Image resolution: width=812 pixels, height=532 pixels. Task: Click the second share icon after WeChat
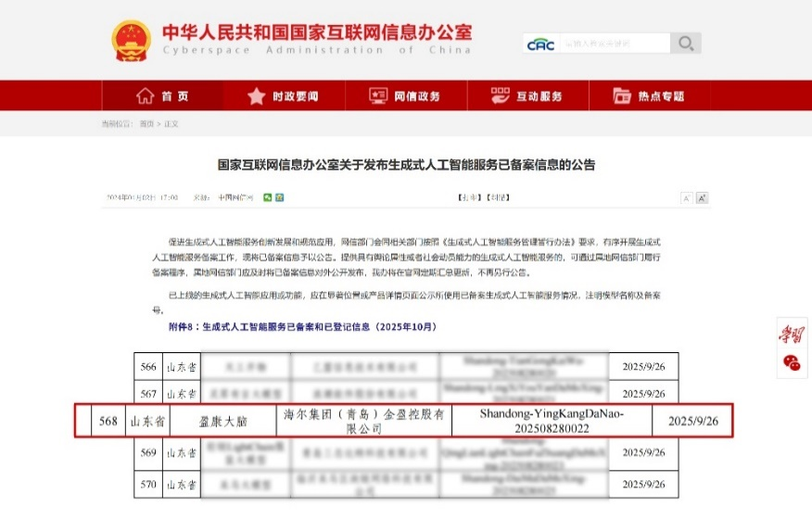click(x=279, y=197)
